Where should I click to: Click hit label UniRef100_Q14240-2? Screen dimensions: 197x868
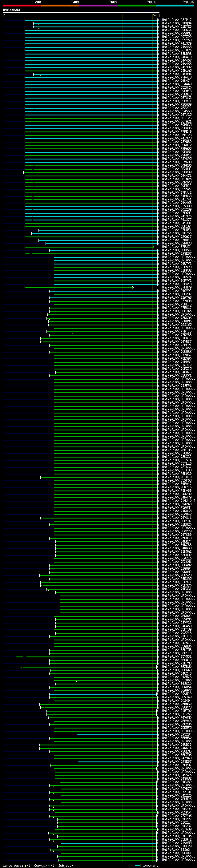coord(179,501)
